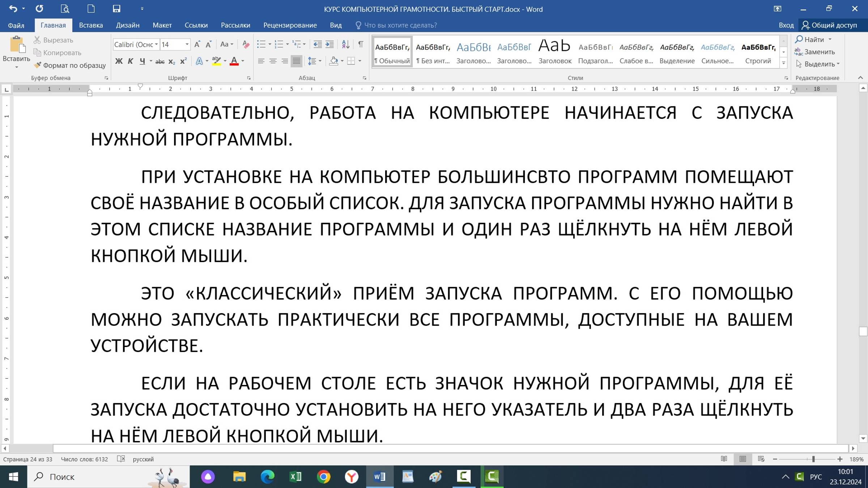Toggle show paragraph marks ¶ button
868x488 pixels.
361,44
